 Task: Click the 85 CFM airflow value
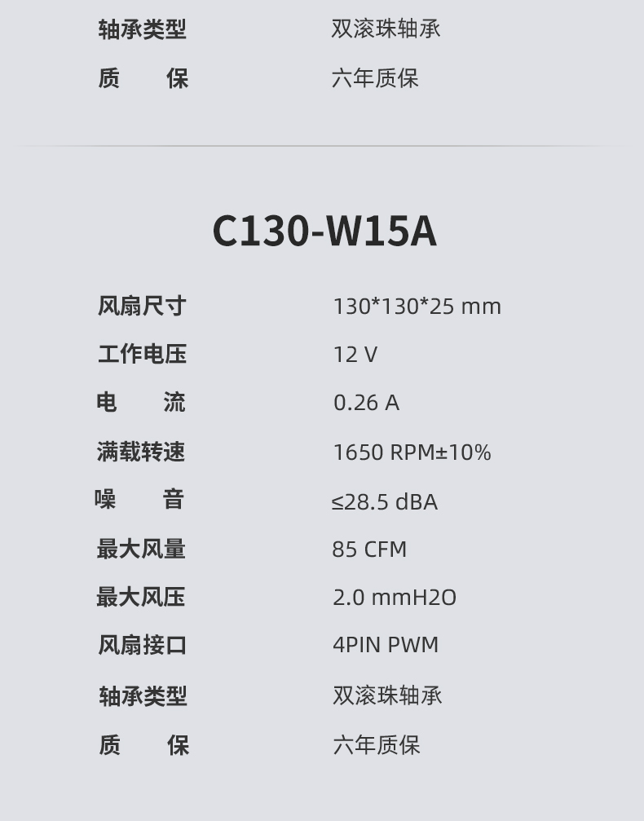pos(369,550)
